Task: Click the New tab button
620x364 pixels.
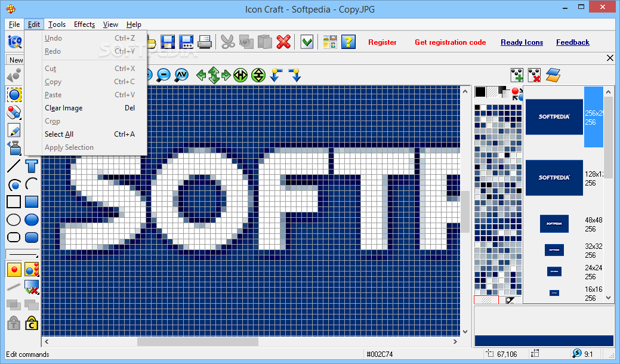Action: coord(16,60)
